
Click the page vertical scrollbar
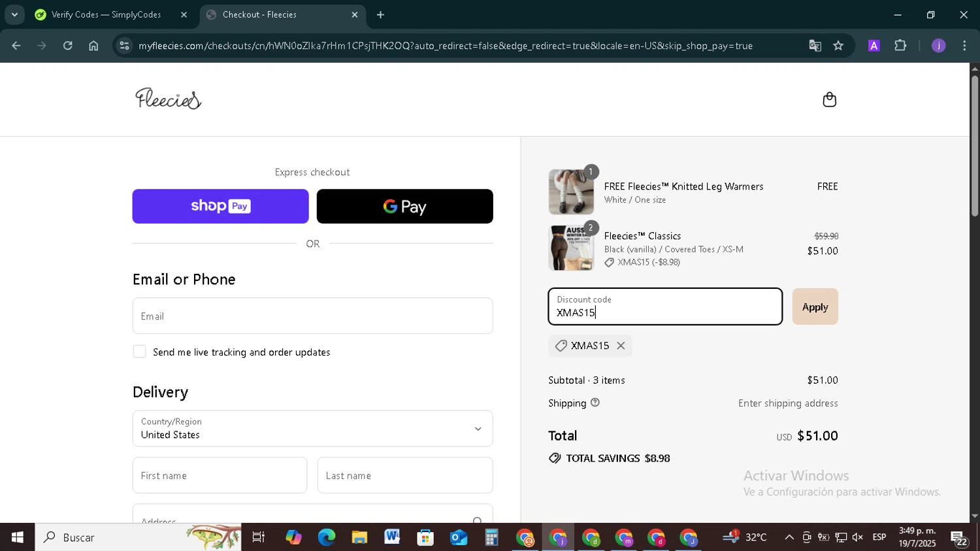coord(975,147)
